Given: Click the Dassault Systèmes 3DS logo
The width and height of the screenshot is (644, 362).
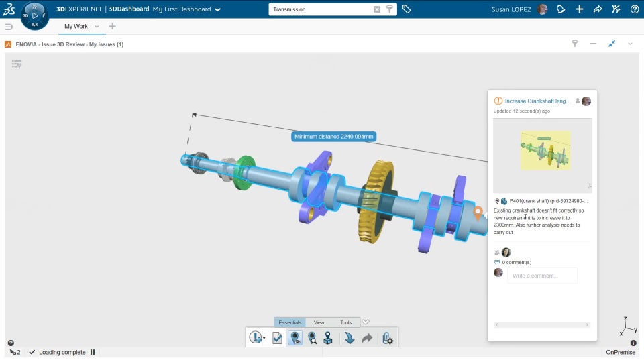Looking at the screenshot, I should (9, 9).
